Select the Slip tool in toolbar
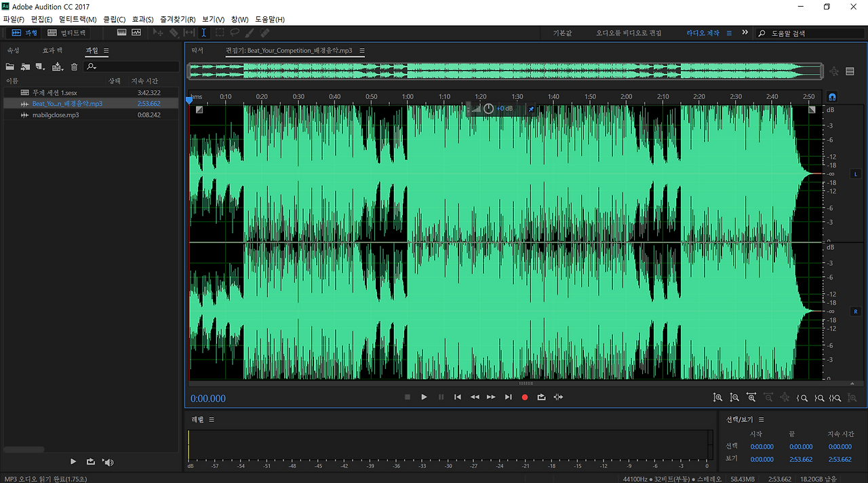The width and height of the screenshot is (868, 483). tap(189, 32)
